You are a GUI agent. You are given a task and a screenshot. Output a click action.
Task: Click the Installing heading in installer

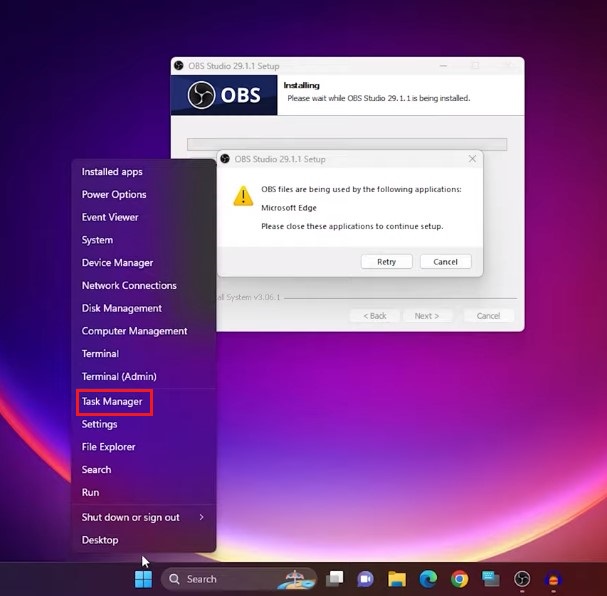click(x=301, y=86)
